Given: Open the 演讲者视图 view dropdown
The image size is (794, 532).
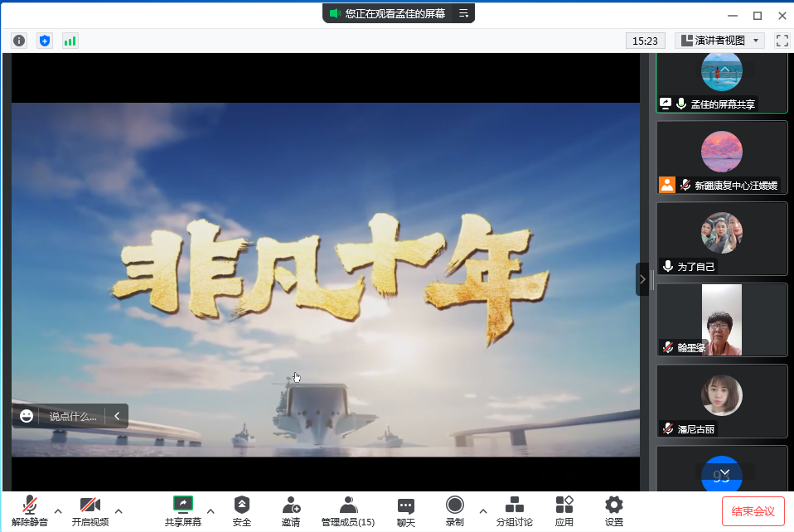Looking at the screenshot, I should pyautogui.click(x=719, y=41).
